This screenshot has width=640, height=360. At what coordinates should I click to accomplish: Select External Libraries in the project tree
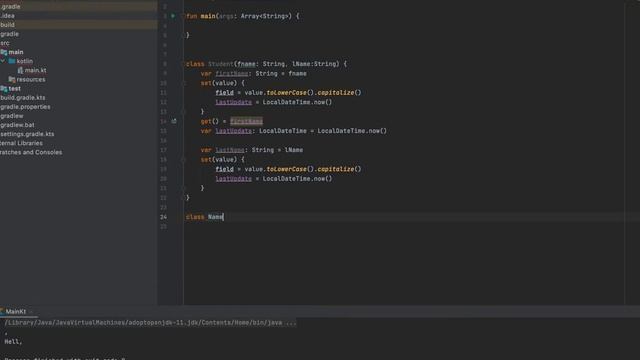pyautogui.click(x=21, y=143)
